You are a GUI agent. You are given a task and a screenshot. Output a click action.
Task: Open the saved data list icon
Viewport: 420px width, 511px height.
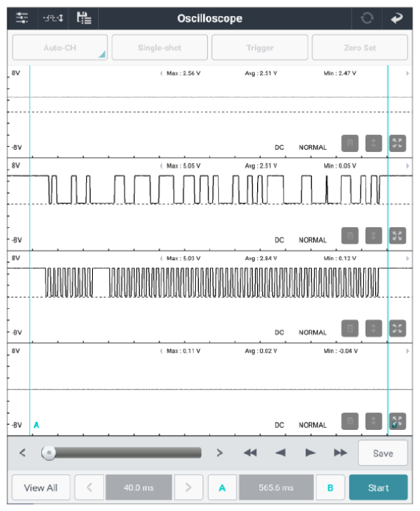pyautogui.click(x=84, y=18)
